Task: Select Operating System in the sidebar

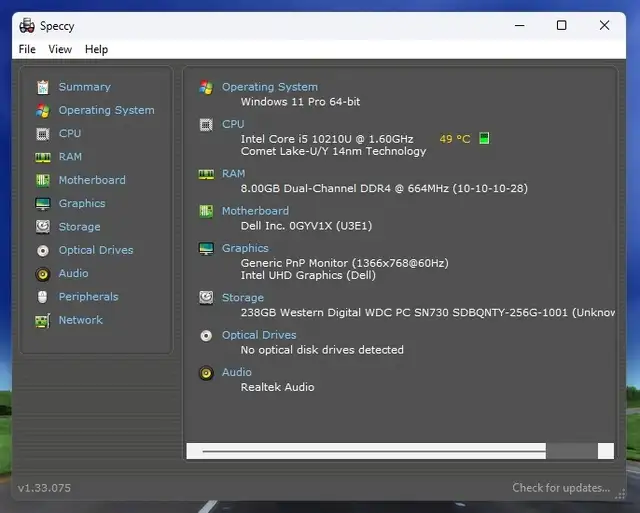Action: [x=107, y=110]
